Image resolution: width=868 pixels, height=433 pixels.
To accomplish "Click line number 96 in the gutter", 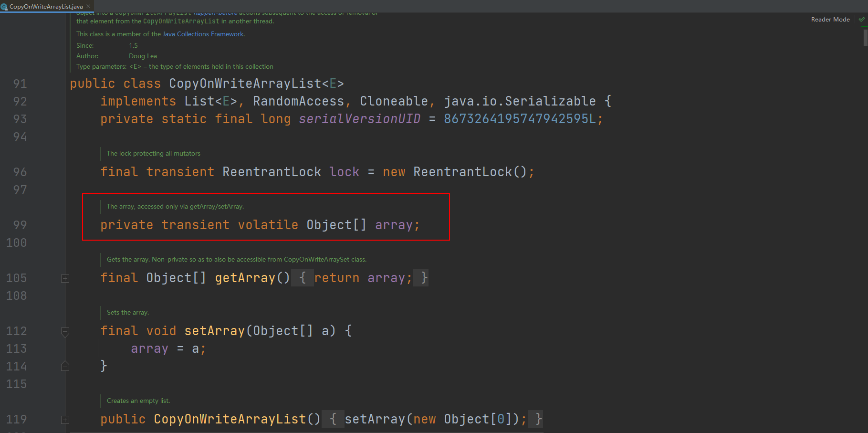I will [20, 172].
